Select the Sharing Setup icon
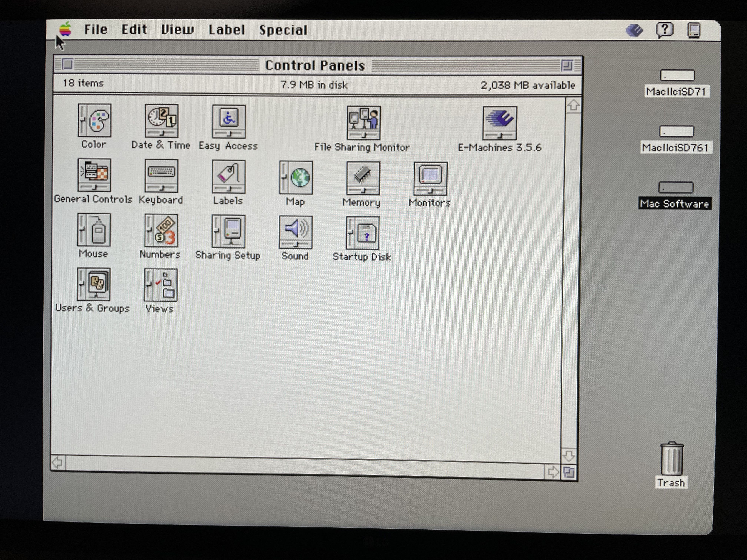Image resolution: width=747 pixels, height=560 pixels. pyautogui.click(x=228, y=231)
